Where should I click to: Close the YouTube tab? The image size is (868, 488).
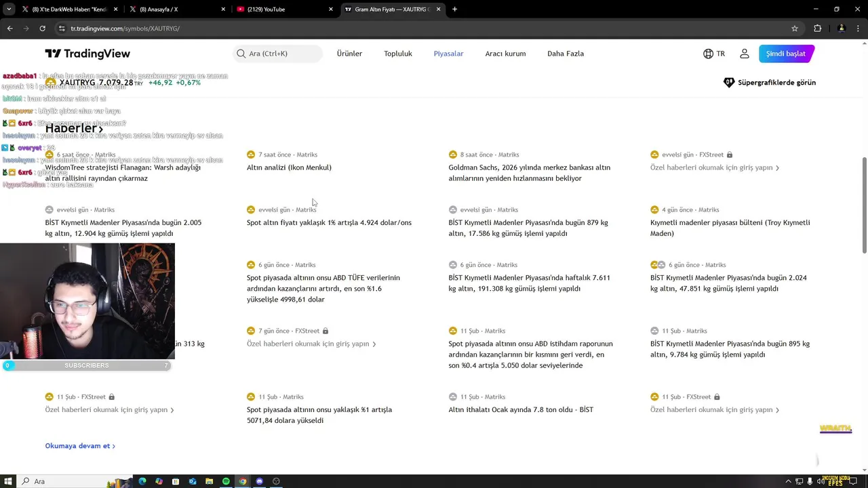(x=331, y=9)
